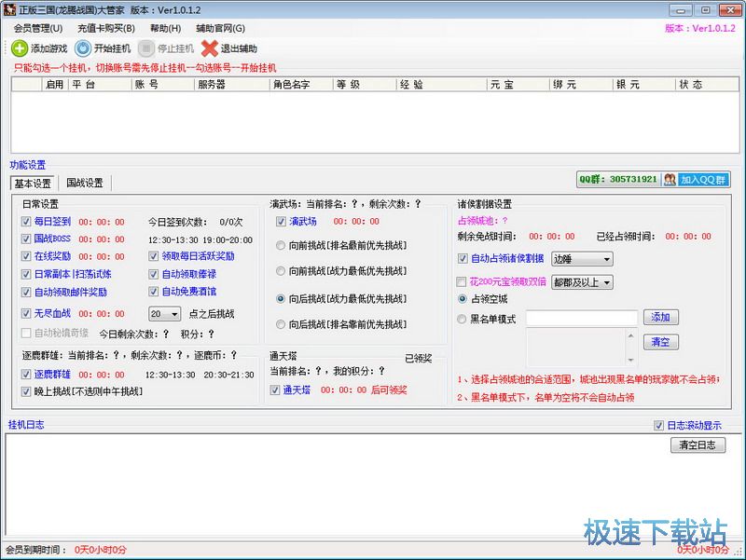
Task: Click the Clear Log (清空日志) button
Action: 698,445
